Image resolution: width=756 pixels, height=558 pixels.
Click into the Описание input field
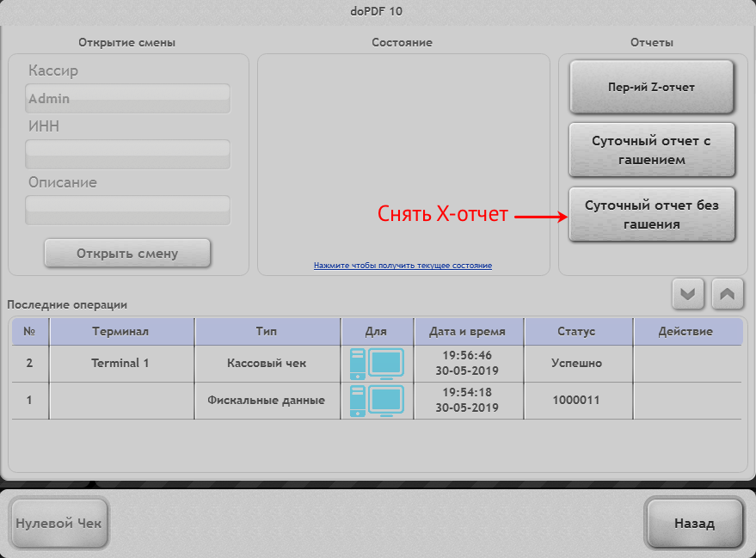127,210
